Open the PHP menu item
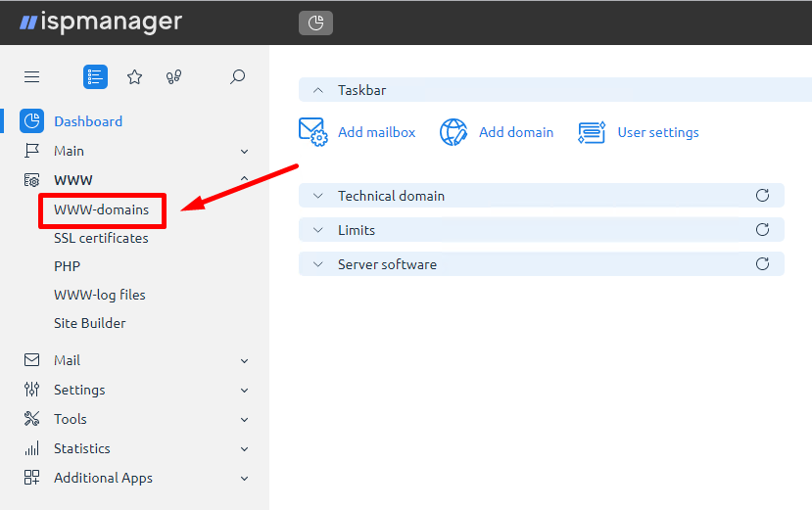812x510 pixels. click(x=67, y=266)
